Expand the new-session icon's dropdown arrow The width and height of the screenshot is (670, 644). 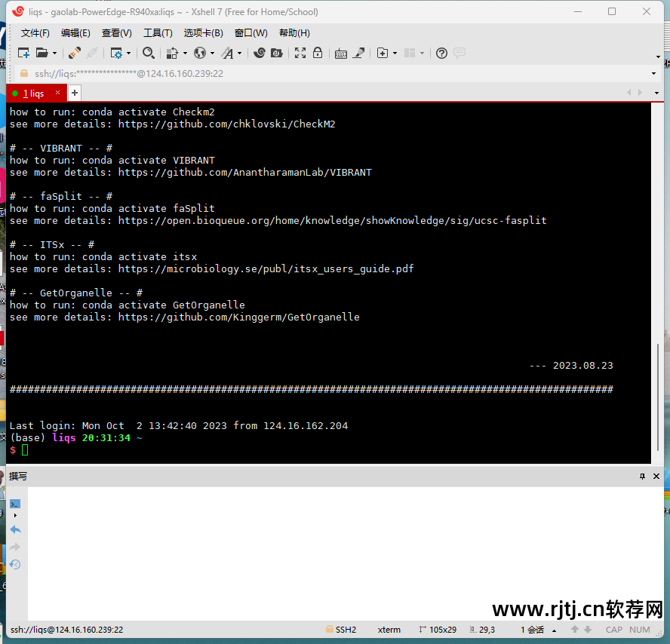coord(55,53)
